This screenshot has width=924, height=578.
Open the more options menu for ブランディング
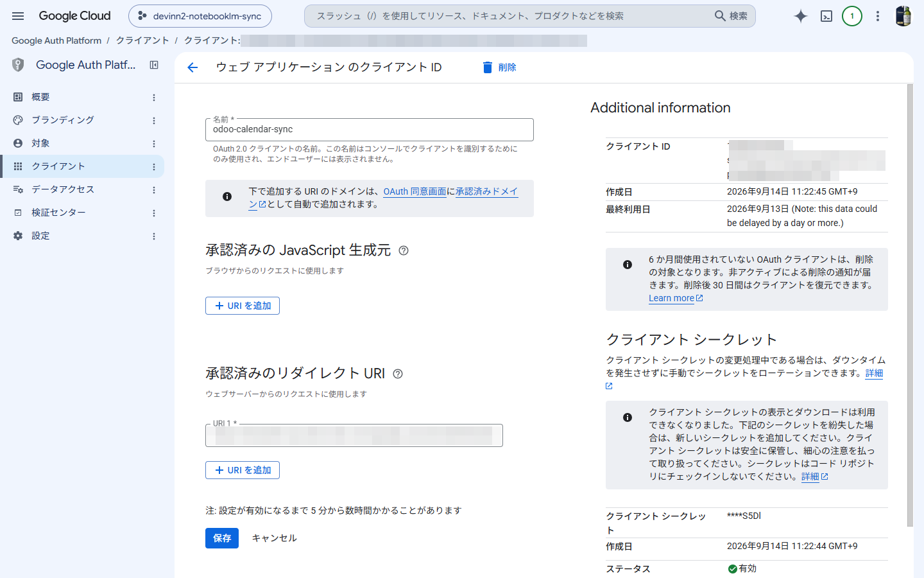pos(154,121)
